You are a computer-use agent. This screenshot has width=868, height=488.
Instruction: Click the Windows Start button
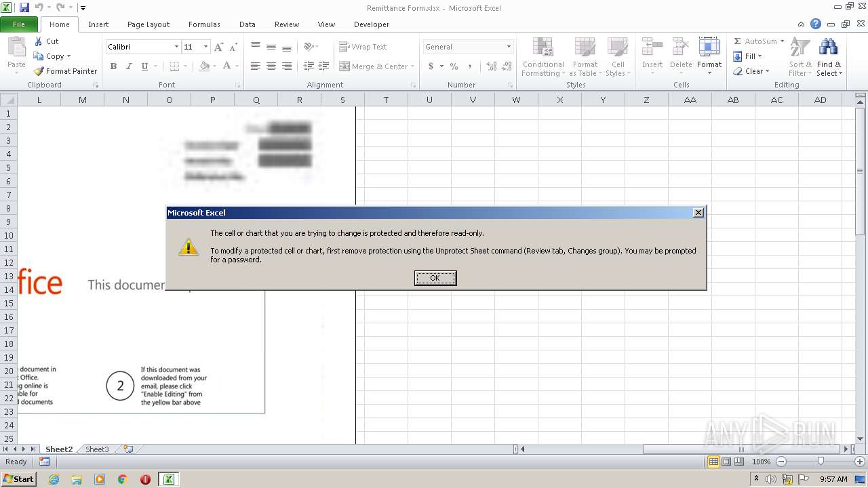18,479
